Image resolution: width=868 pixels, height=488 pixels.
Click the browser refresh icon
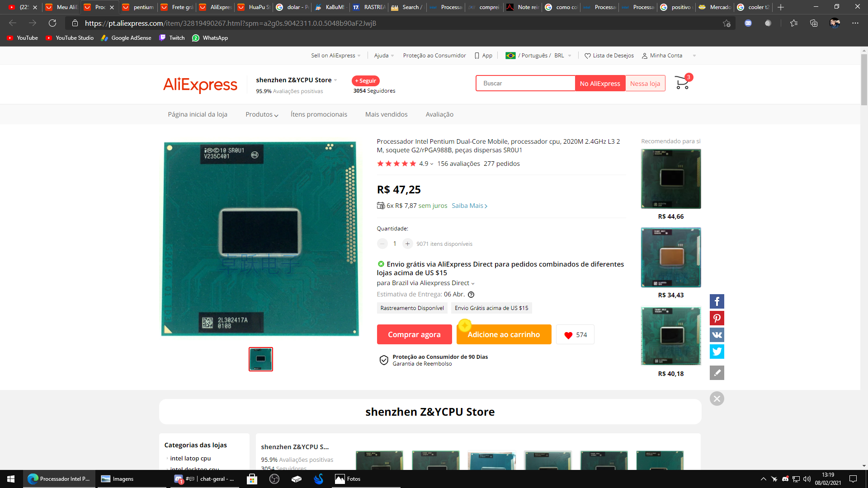point(52,23)
